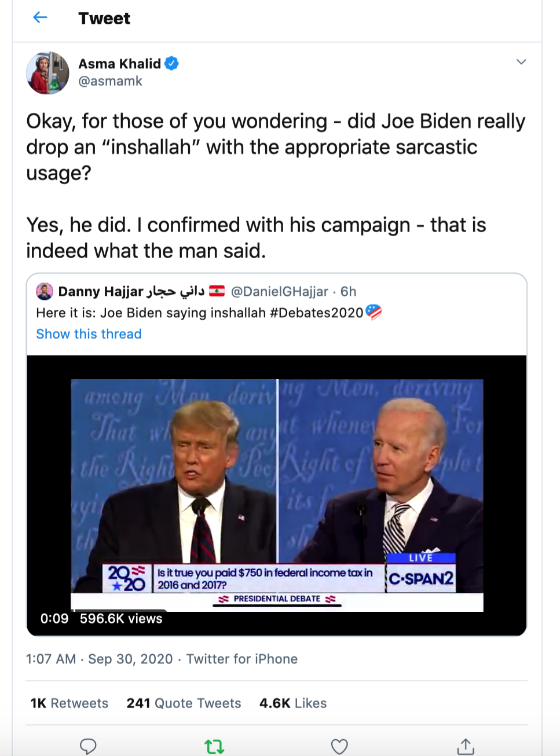
Task: View the 4.6K Likes list
Action: 293,703
